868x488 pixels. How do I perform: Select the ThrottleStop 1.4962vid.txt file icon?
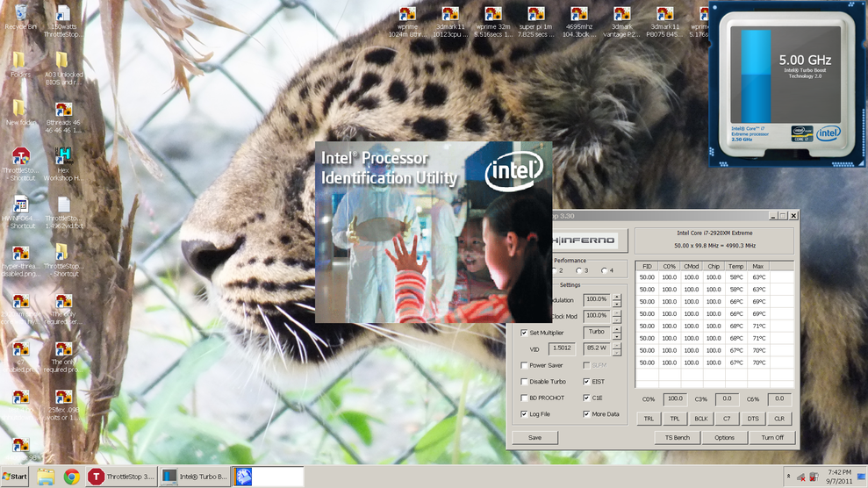click(64, 212)
